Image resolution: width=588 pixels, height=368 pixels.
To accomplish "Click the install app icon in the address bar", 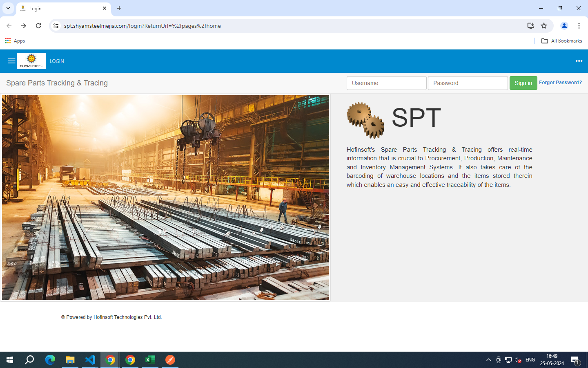I will [x=530, y=26].
